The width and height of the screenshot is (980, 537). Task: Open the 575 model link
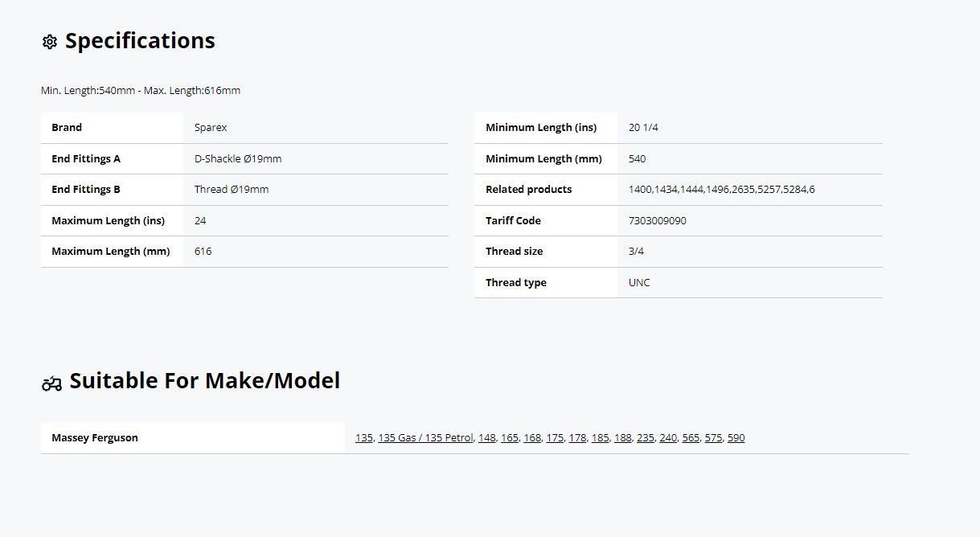point(713,438)
